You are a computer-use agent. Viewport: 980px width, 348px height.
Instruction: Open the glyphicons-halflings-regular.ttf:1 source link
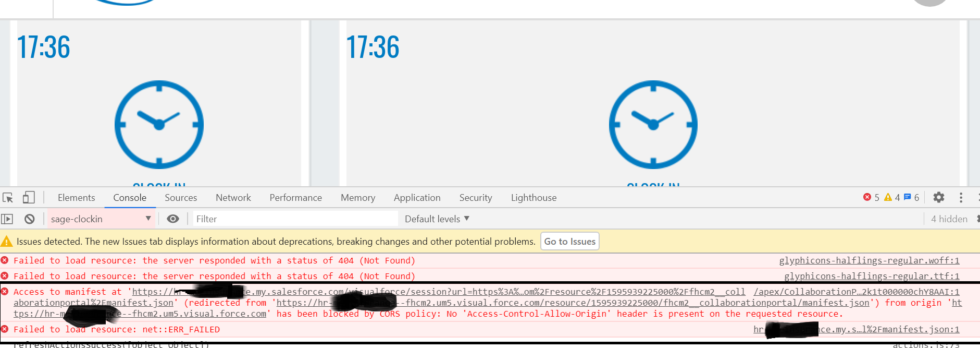pos(872,277)
